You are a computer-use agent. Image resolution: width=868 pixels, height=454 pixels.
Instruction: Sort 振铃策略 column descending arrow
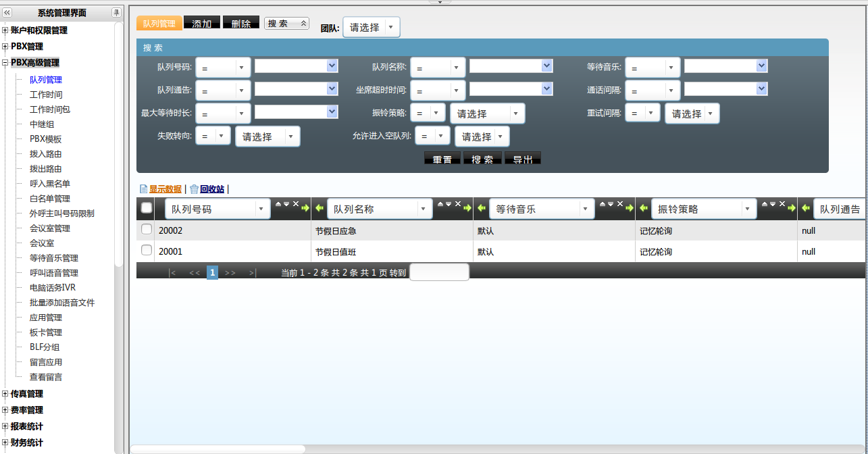(x=773, y=204)
